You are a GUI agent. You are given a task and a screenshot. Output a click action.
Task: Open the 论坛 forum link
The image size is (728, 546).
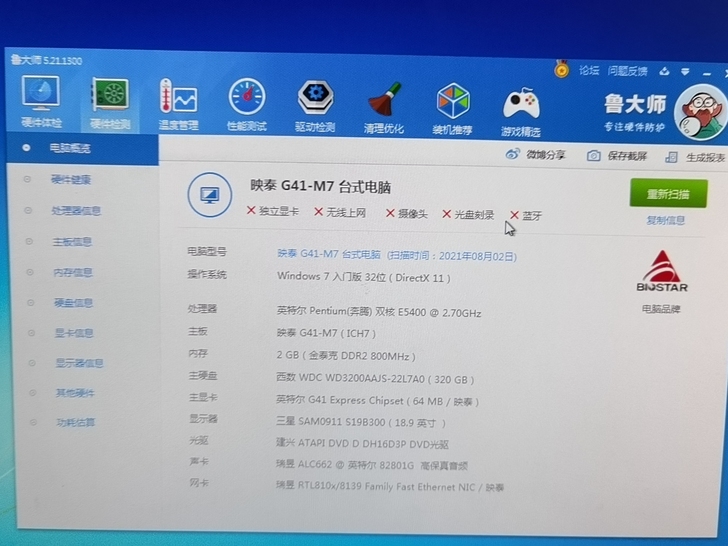[589, 71]
